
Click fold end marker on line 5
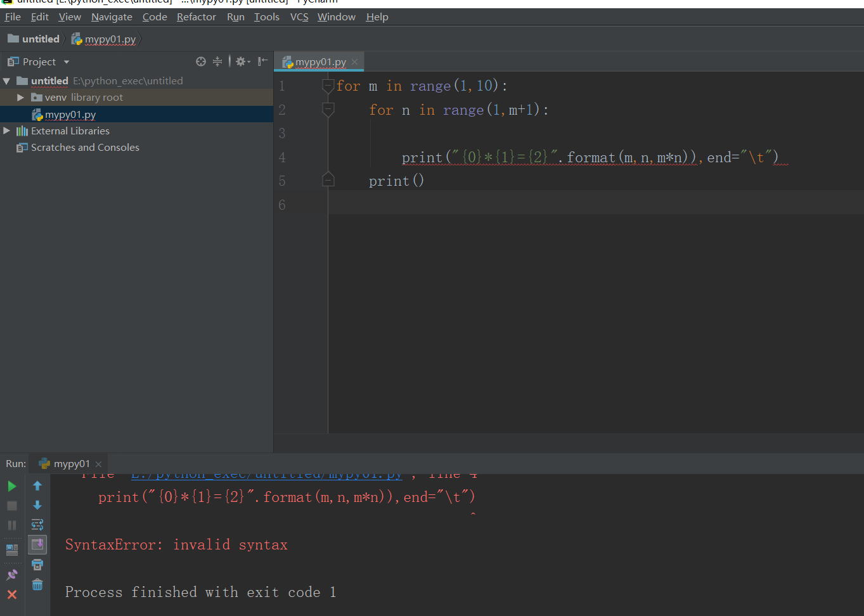tap(328, 179)
